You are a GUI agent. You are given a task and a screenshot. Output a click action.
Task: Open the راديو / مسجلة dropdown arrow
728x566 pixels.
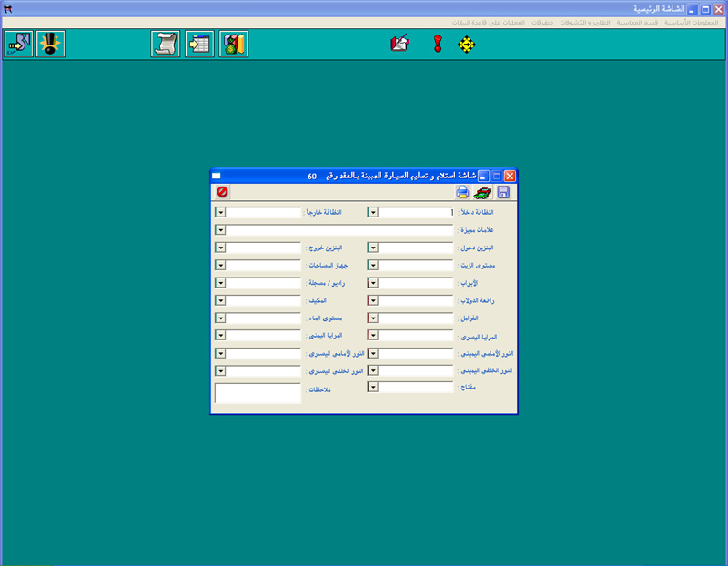click(x=220, y=283)
